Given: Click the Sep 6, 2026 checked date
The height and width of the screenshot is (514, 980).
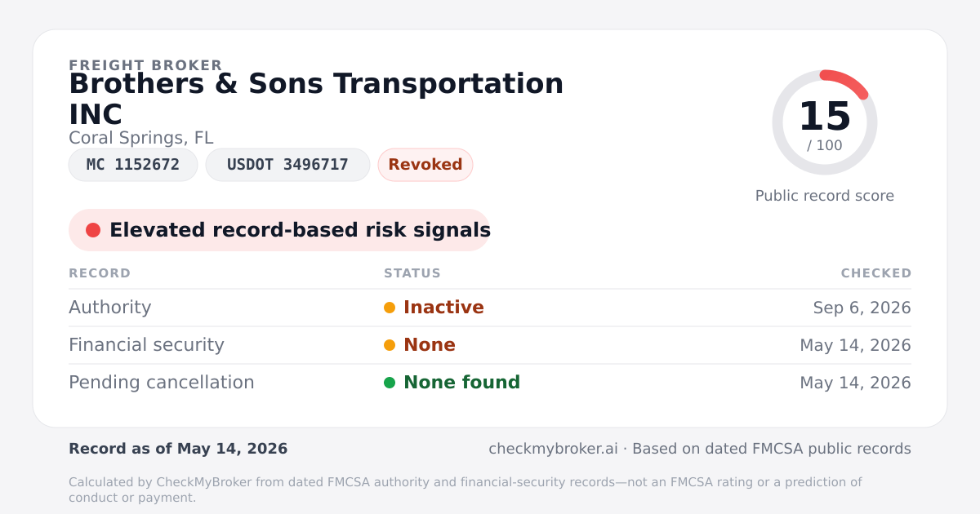Looking at the screenshot, I should [862, 308].
